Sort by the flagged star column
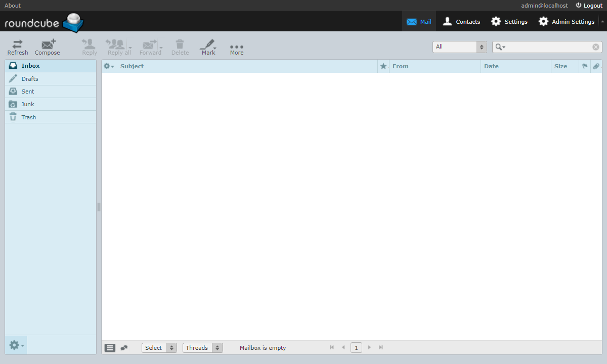Viewport: 607px width, 364px height. [x=383, y=66]
